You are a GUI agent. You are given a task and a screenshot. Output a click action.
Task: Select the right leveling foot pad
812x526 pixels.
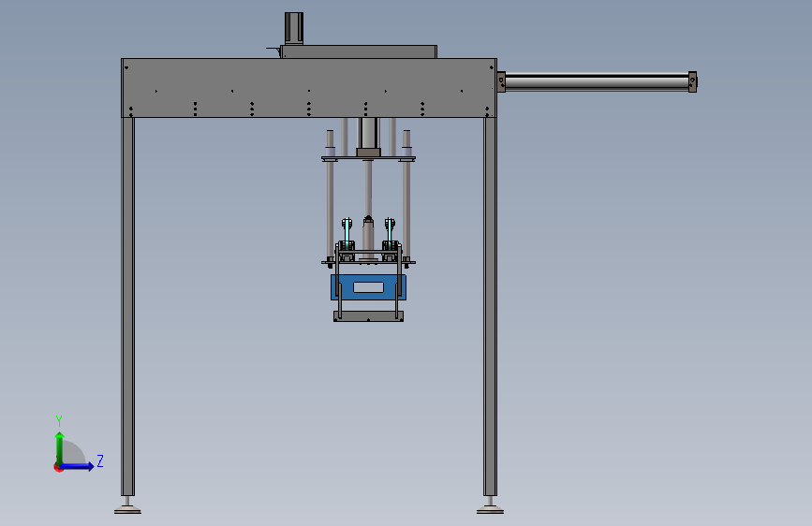point(490,509)
